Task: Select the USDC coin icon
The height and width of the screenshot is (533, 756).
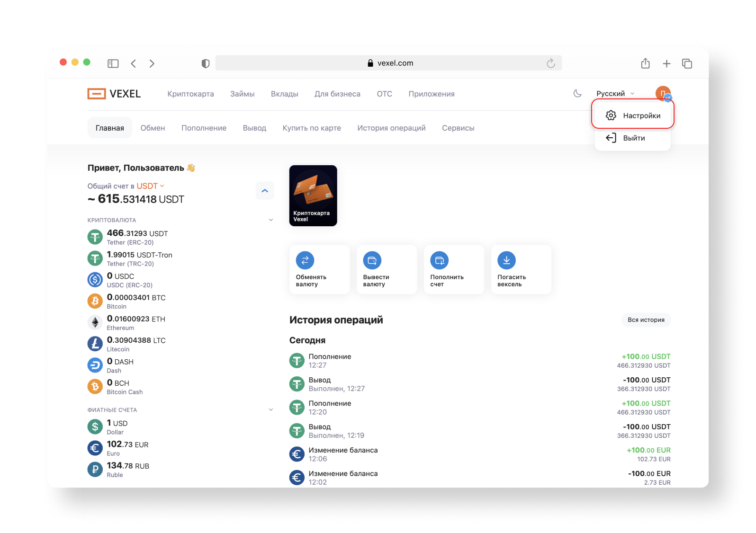Action: tap(95, 280)
